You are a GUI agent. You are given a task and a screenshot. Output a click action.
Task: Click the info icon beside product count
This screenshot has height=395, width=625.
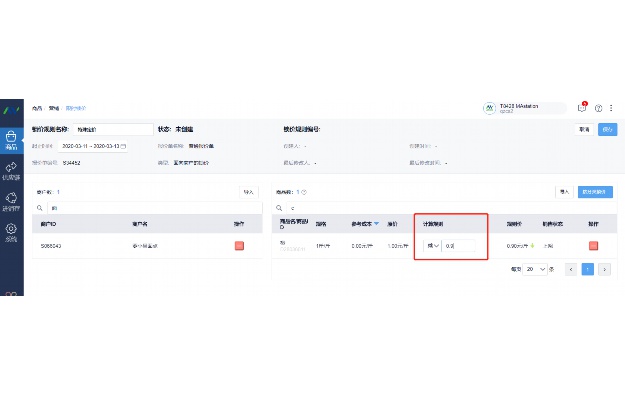(304, 192)
